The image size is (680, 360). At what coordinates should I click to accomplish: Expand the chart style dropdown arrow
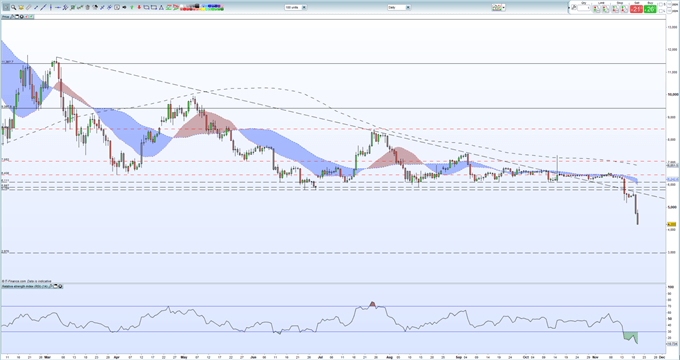[504, 7]
